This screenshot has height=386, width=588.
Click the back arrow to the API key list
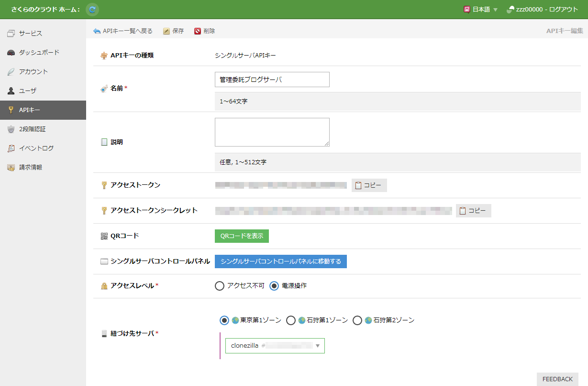(x=97, y=31)
